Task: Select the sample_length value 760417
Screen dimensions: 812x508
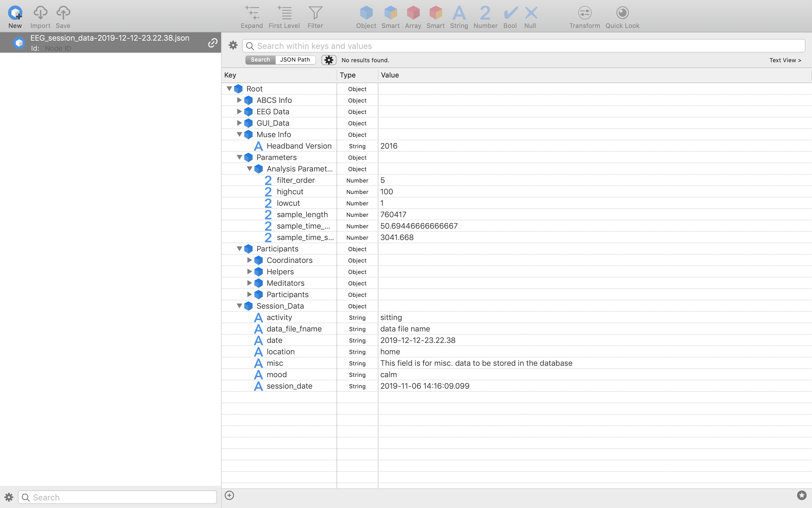Action: click(393, 215)
